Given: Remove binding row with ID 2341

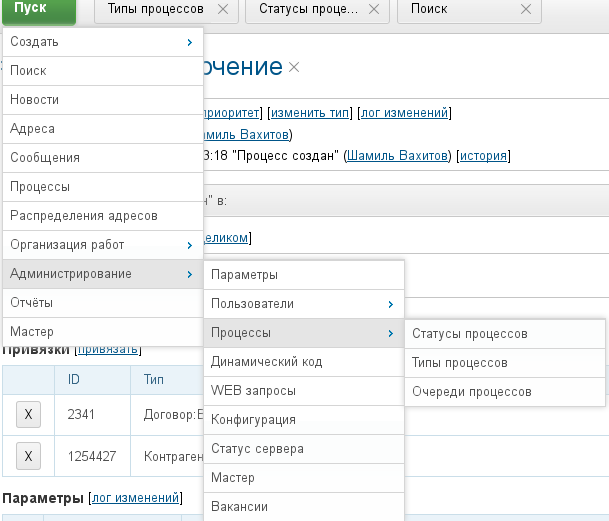Looking at the screenshot, I should pos(28,415).
